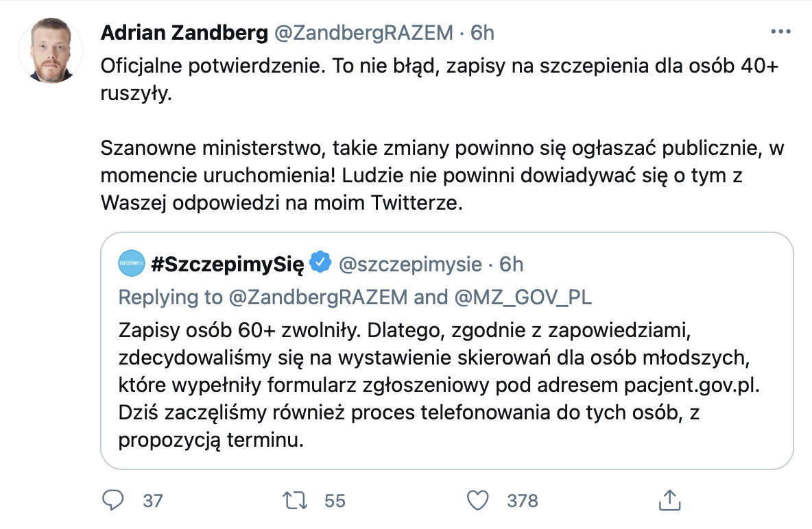
Task: Click the Adrian Zandberg display name
Action: (183, 33)
